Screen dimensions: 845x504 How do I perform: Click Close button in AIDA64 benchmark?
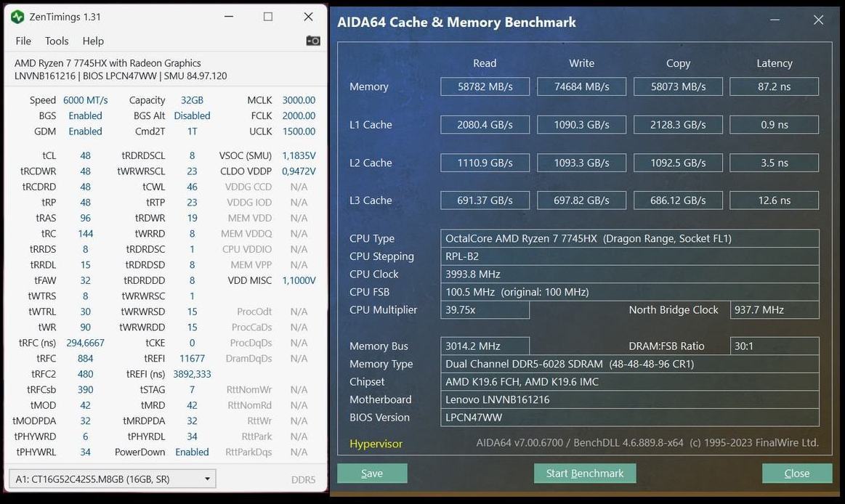click(796, 473)
